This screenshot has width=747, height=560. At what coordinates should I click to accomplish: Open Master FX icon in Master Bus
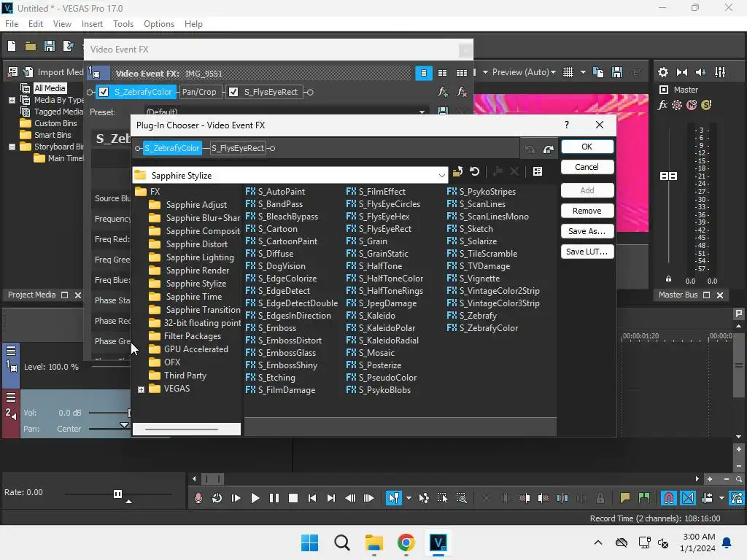662,105
